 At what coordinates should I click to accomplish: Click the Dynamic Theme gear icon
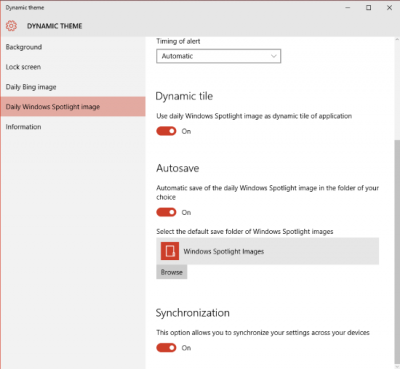(x=11, y=26)
